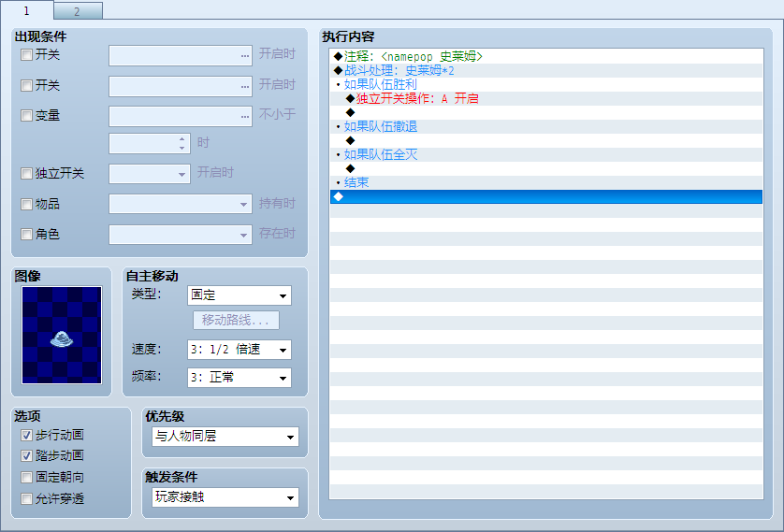Screen dimensions: 784x532
Task: Select event page tab 1
Action: 26,10
